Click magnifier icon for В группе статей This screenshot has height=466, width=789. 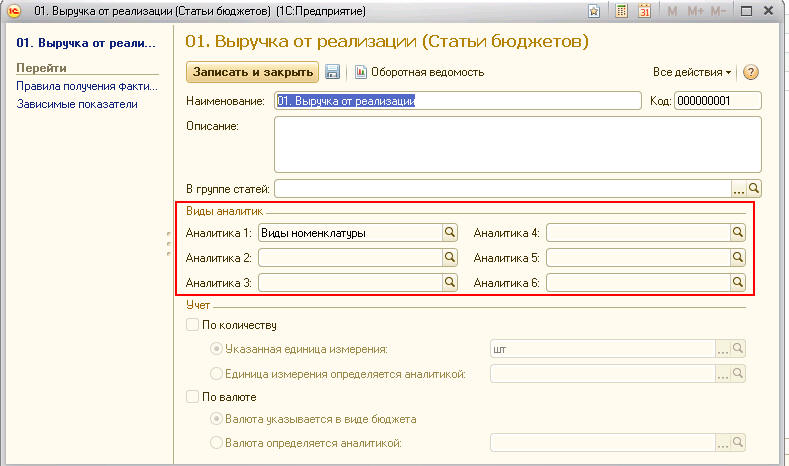tap(753, 189)
